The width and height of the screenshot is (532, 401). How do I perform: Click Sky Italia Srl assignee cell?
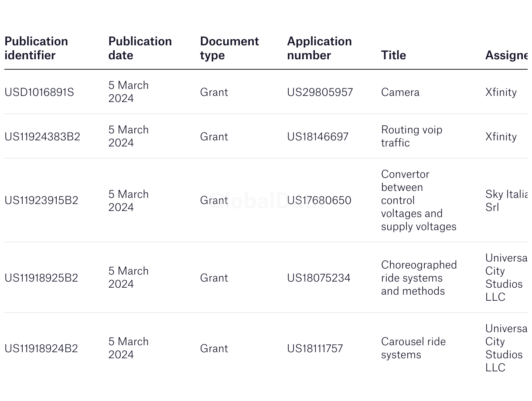tap(506, 200)
